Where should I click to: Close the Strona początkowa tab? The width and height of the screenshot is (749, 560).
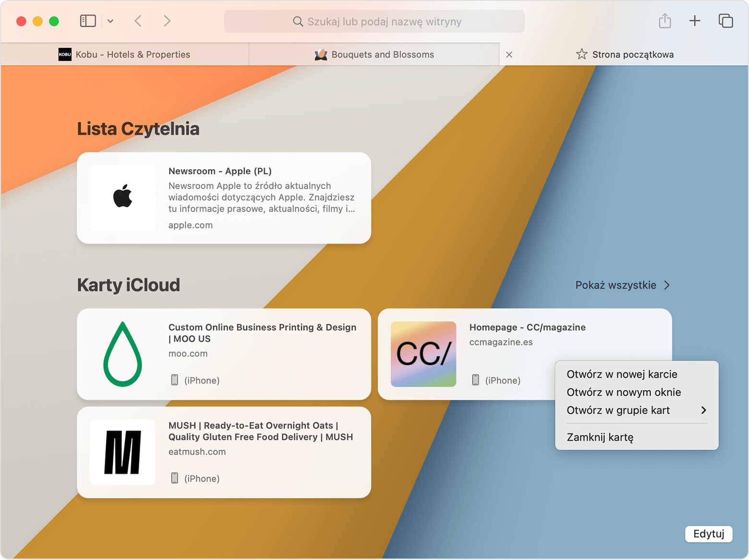coord(509,55)
